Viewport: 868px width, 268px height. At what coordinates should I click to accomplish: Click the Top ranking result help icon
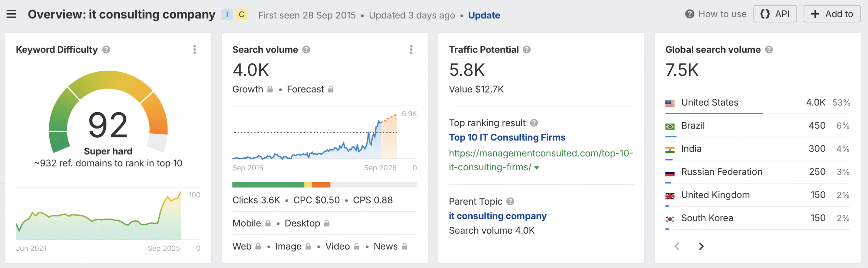pyautogui.click(x=534, y=123)
